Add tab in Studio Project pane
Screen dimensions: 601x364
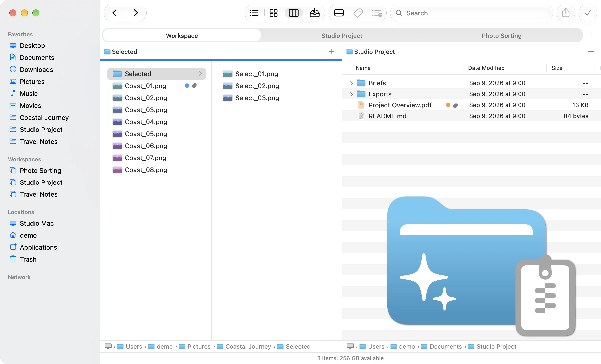(591, 52)
